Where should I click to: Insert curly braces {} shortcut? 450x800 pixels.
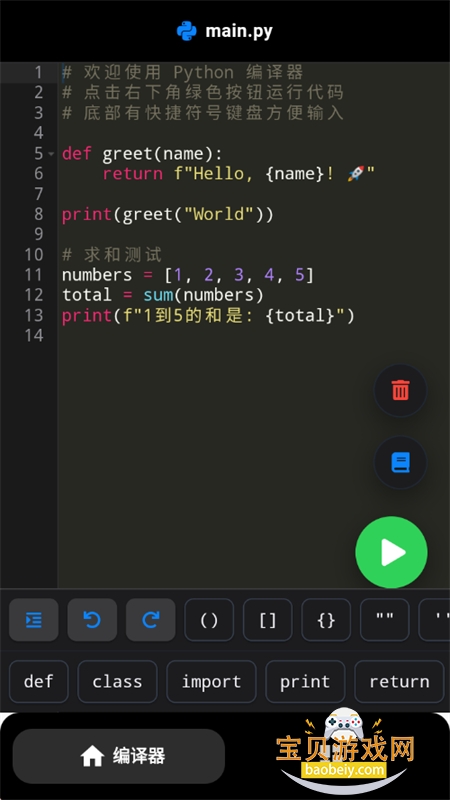[x=326, y=620]
